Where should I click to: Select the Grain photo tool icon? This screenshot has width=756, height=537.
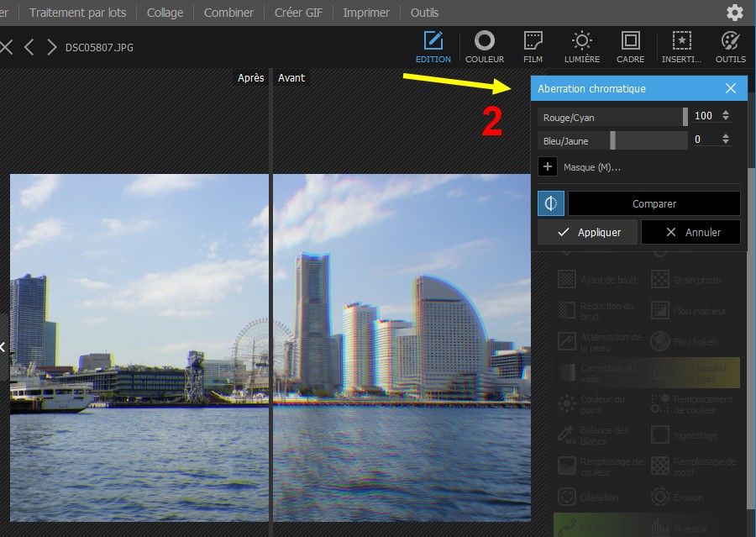tap(660, 279)
